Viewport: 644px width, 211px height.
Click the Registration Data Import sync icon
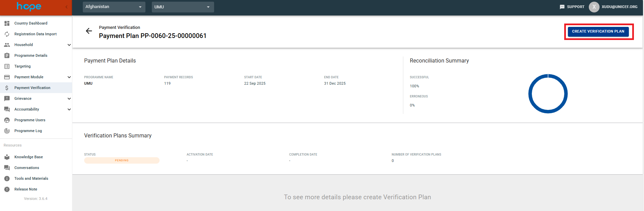7,34
